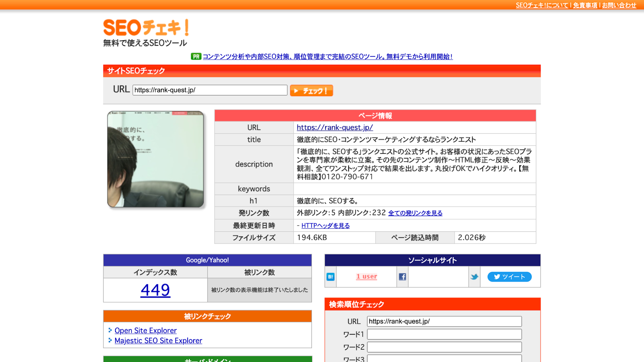Click the サイトSEOチェック URL input field
644x362 pixels.
pos(210,90)
